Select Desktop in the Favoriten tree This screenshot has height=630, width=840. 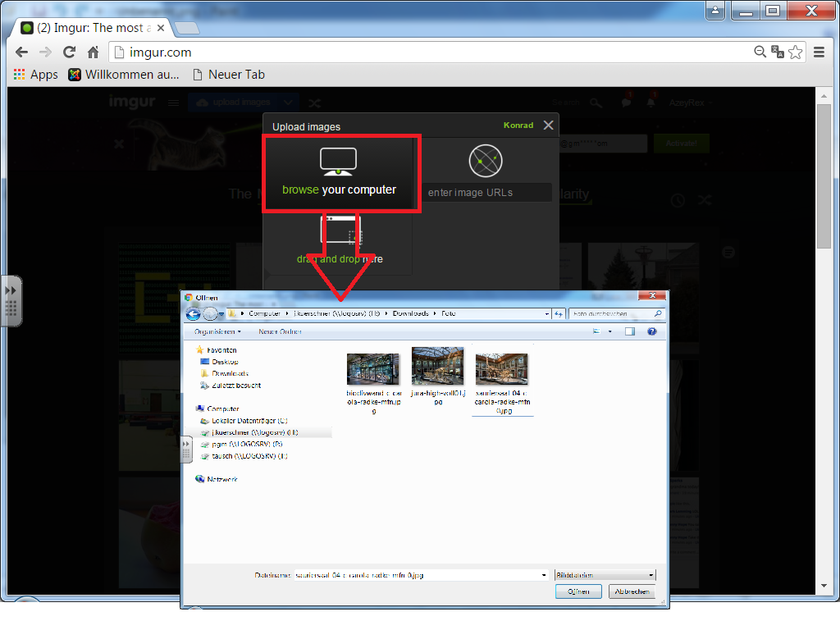click(x=224, y=362)
